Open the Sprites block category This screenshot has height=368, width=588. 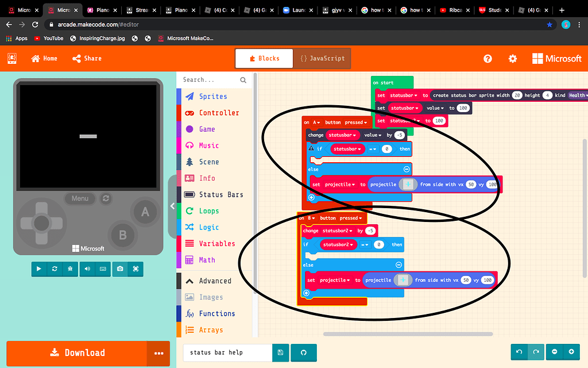pos(212,96)
